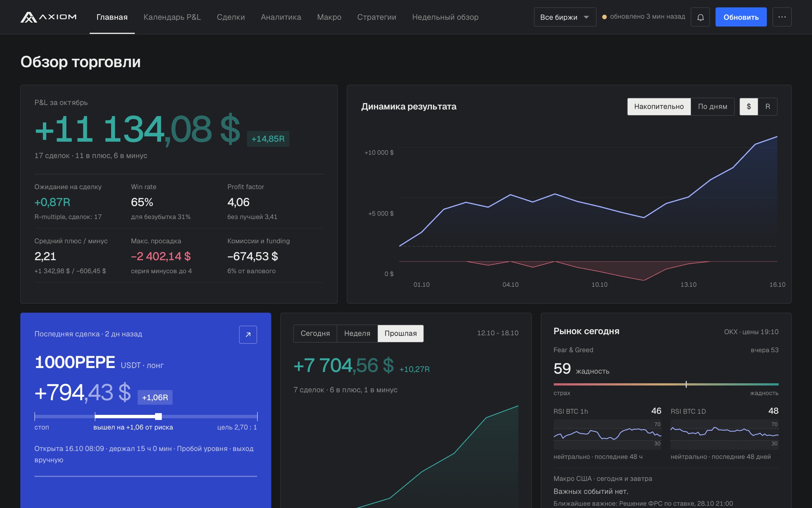
Task: Select Сегодня period
Action: coord(315,334)
